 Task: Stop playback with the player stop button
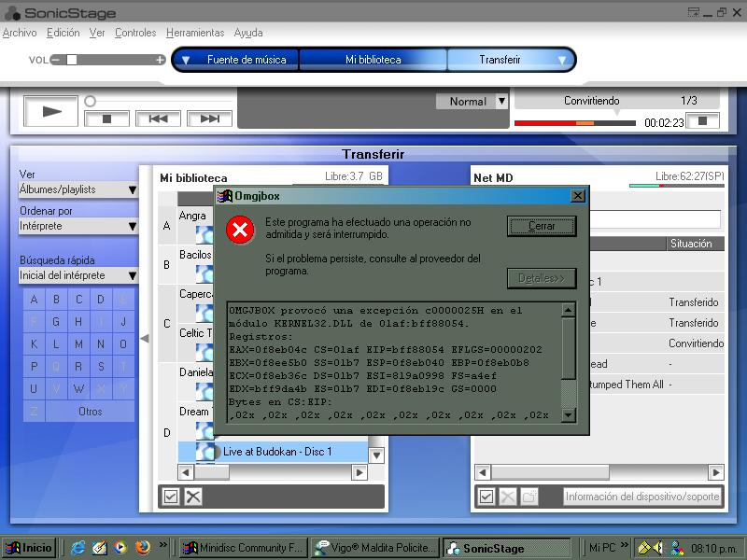tap(106, 119)
